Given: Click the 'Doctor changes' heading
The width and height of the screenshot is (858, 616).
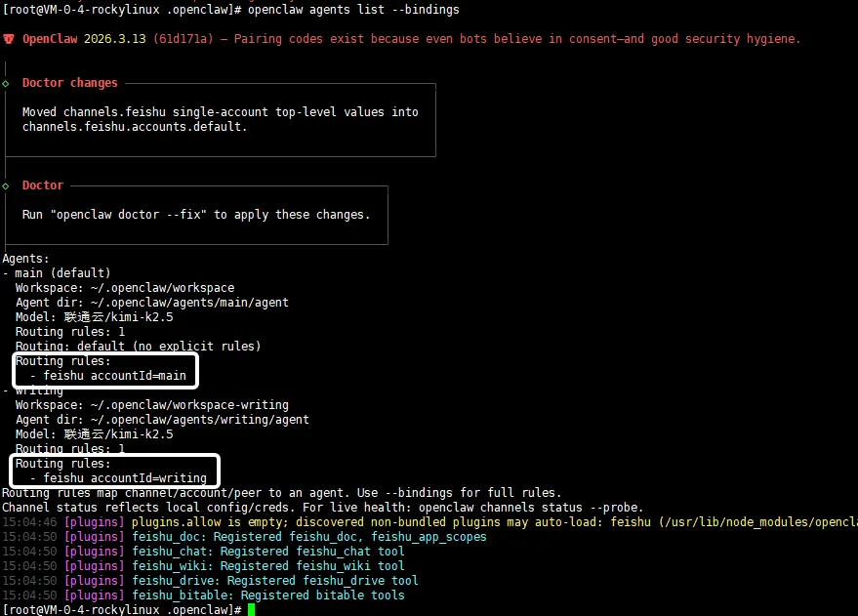Looking at the screenshot, I should (x=70, y=83).
